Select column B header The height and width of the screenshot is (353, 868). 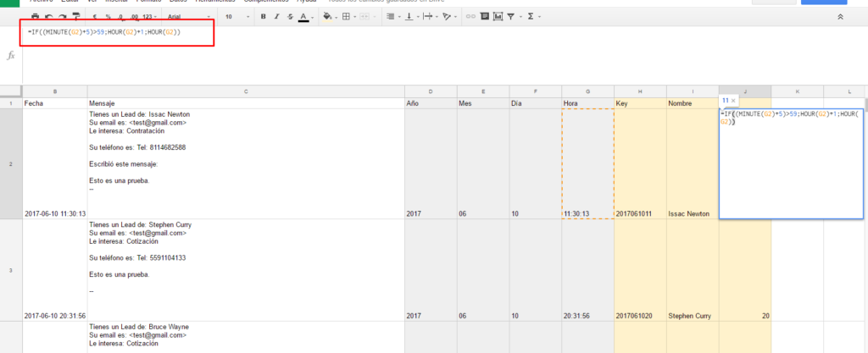click(55, 91)
